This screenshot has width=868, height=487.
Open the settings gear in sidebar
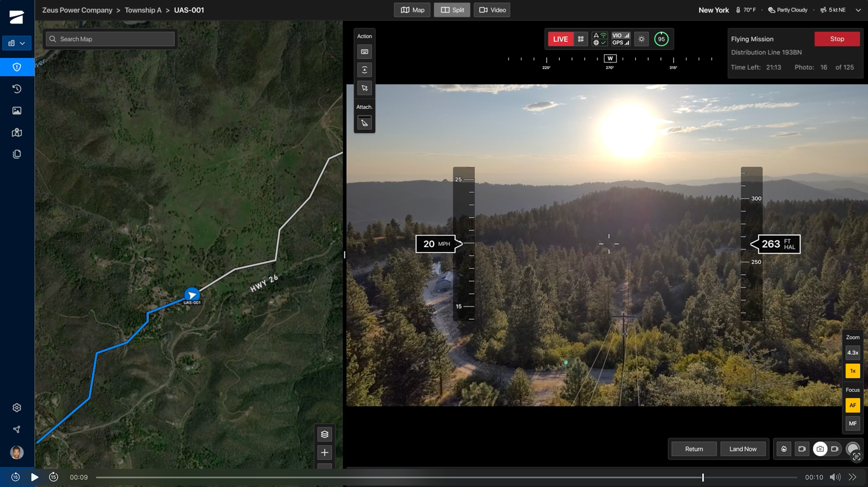[17, 408]
